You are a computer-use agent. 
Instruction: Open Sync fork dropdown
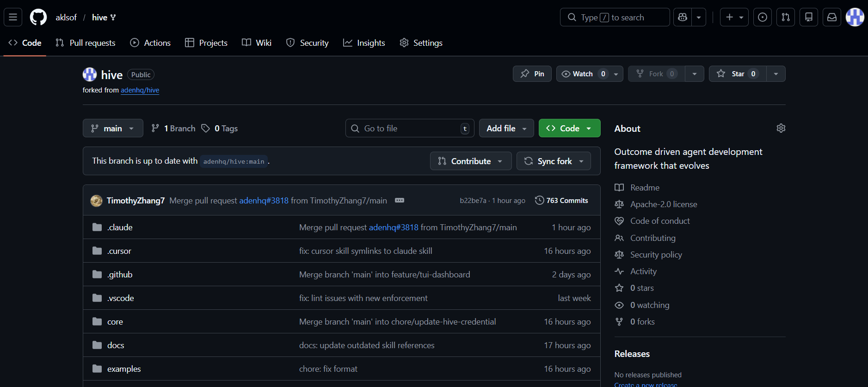(554, 161)
